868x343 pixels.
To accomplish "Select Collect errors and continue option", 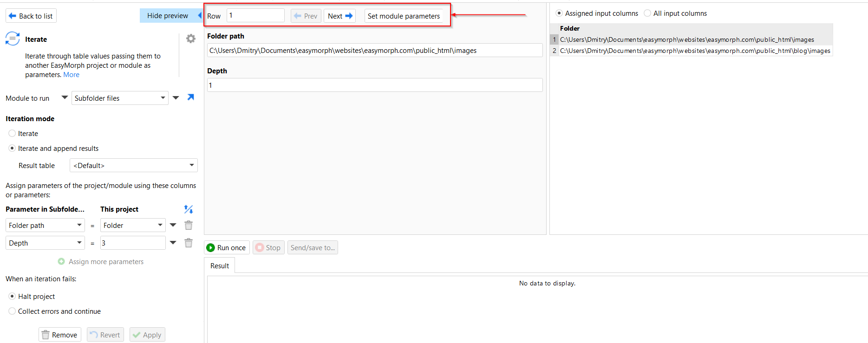I will coord(13,311).
